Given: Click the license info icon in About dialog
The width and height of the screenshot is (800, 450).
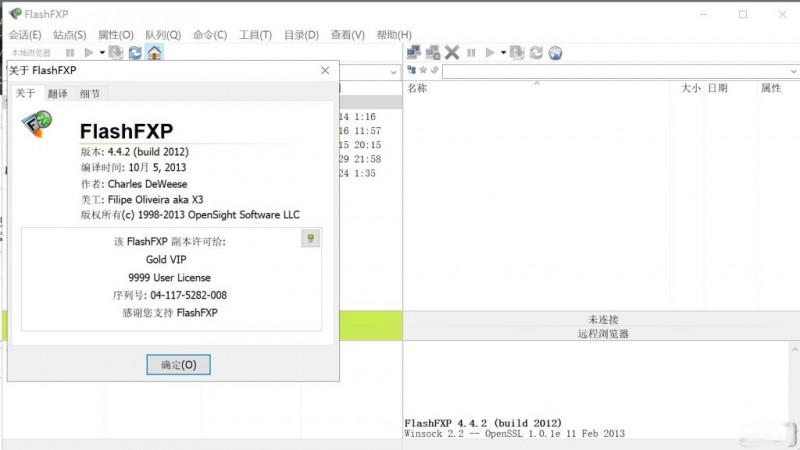Looking at the screenshot, I should [x=310, y=238].
